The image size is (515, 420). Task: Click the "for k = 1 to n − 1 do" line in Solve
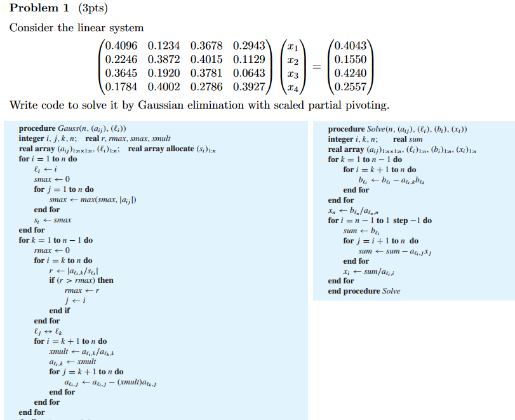click(x=365, y=159)
